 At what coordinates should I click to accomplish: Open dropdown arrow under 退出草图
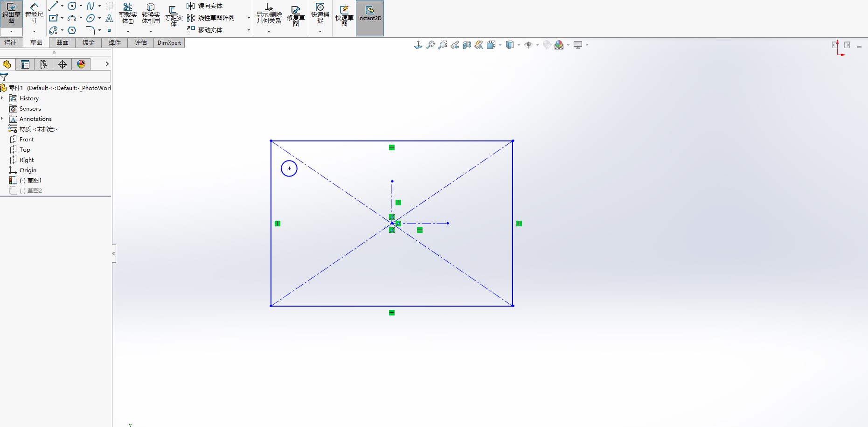tap(11, 32)
